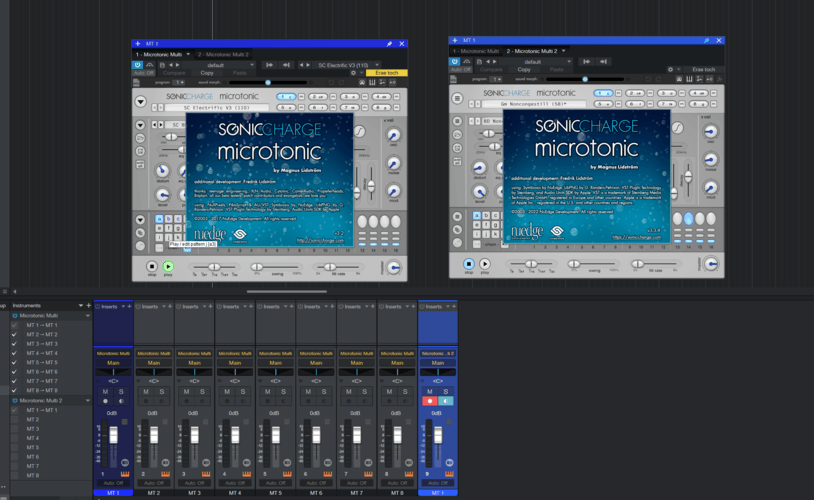
Task: Click A-B compare icon in left plugin toolbar
Action: [392, 82]
